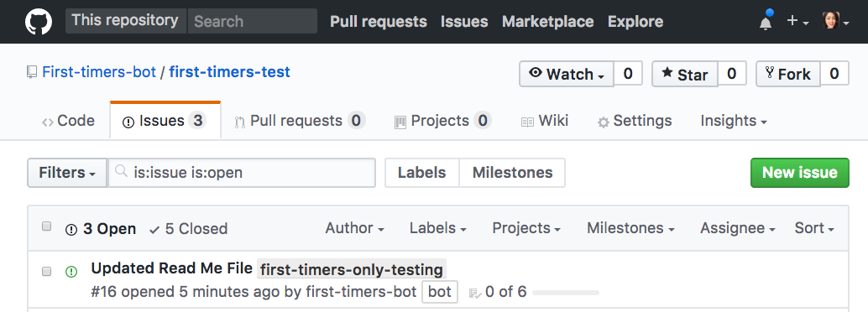Viewport: 868px width, 312px height.
Task: Tick the checkbox for Updated Read Me File
Action: tap(46, 271)
